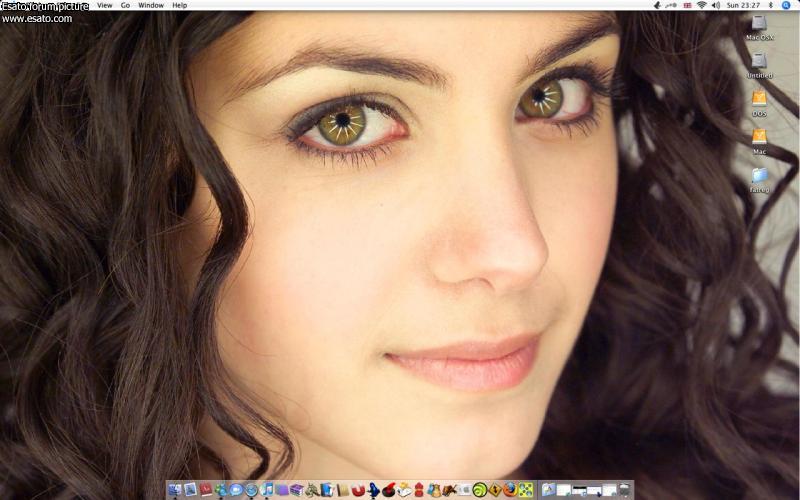Open the red book icon in Dock

(x=206, y=490)
